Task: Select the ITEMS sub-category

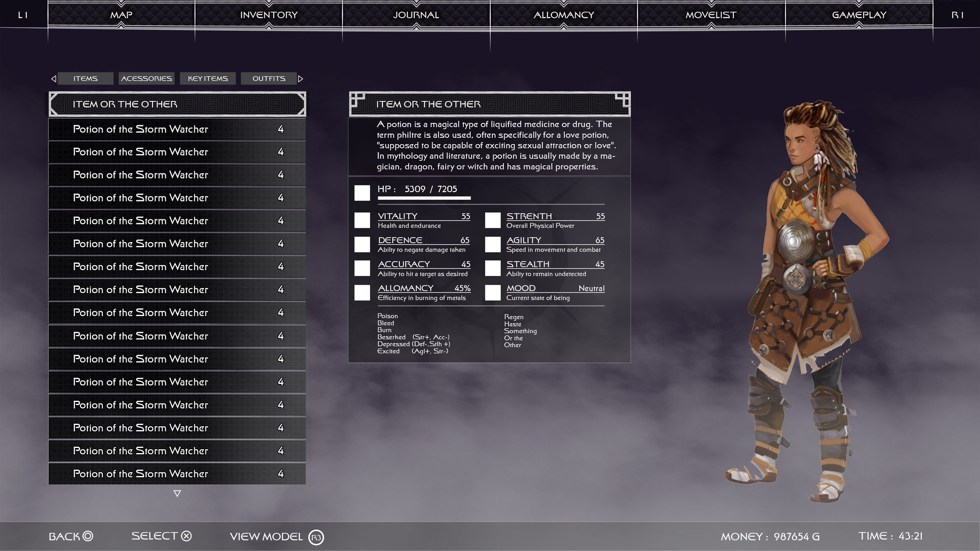Action: point(85,78)
